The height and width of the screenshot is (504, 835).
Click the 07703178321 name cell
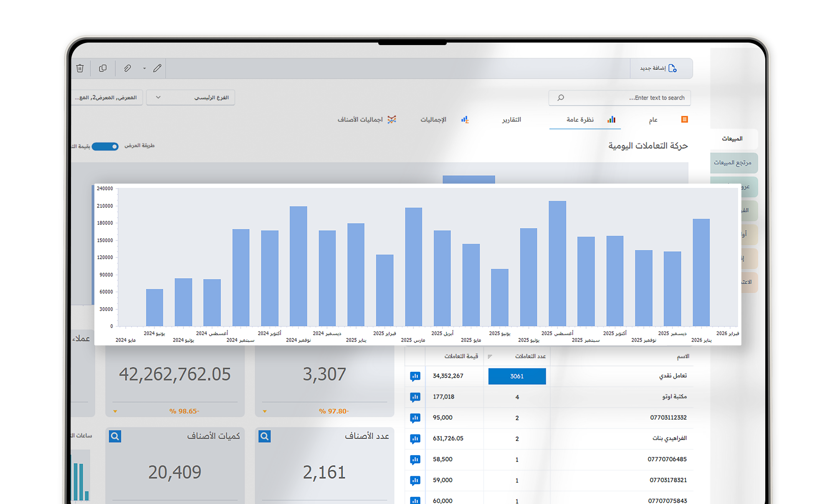[x=668, y=480]
